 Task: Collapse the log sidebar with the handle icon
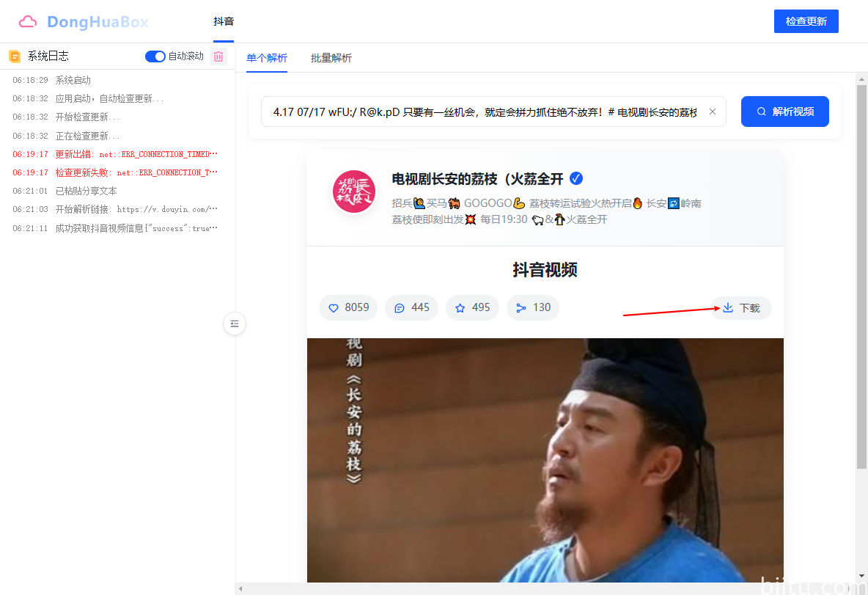pyautogui.click(x=235, y=324)
